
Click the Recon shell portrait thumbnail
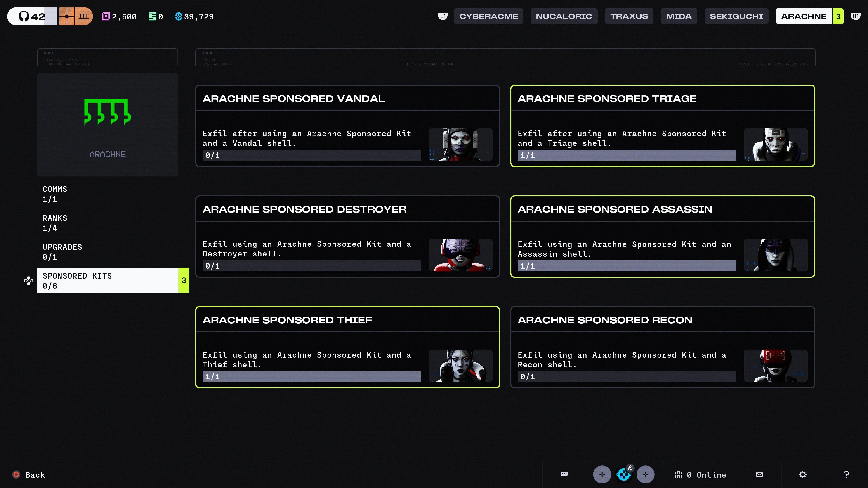pyautogui.click(x=776, y=366)
